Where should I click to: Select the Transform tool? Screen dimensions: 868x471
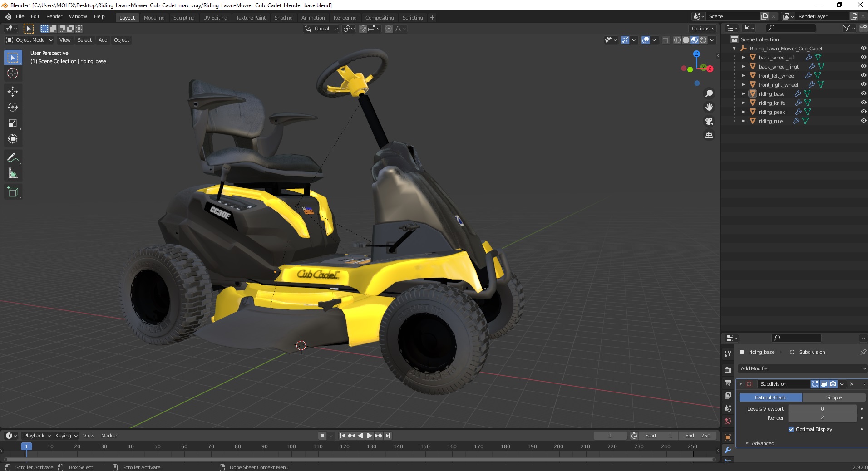tap(13, 139)
